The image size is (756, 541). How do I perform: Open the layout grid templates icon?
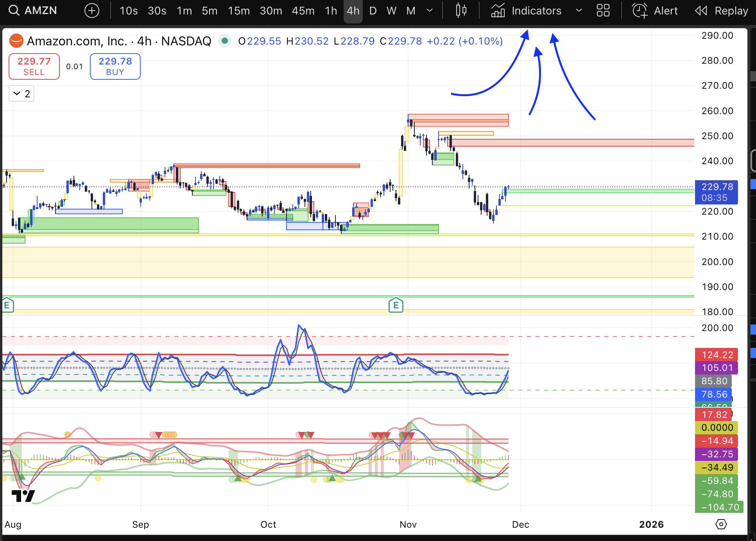[603, 11]
